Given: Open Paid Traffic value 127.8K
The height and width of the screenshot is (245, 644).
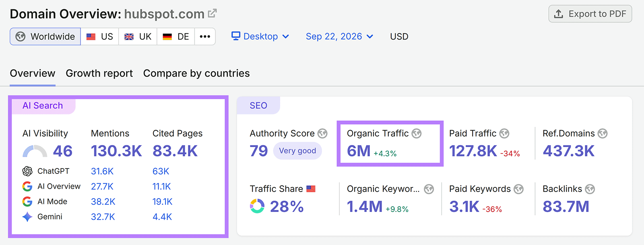Looking at the screenshot, I should [x=473, y=151].
